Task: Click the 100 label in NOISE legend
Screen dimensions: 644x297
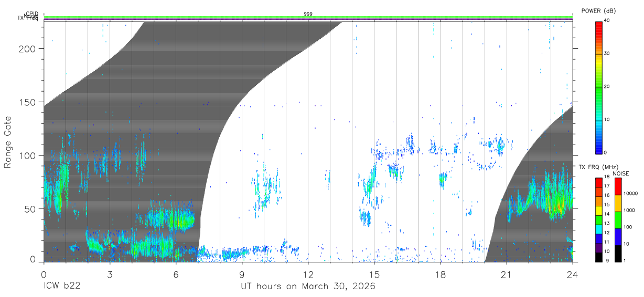Action: (628, 227)
